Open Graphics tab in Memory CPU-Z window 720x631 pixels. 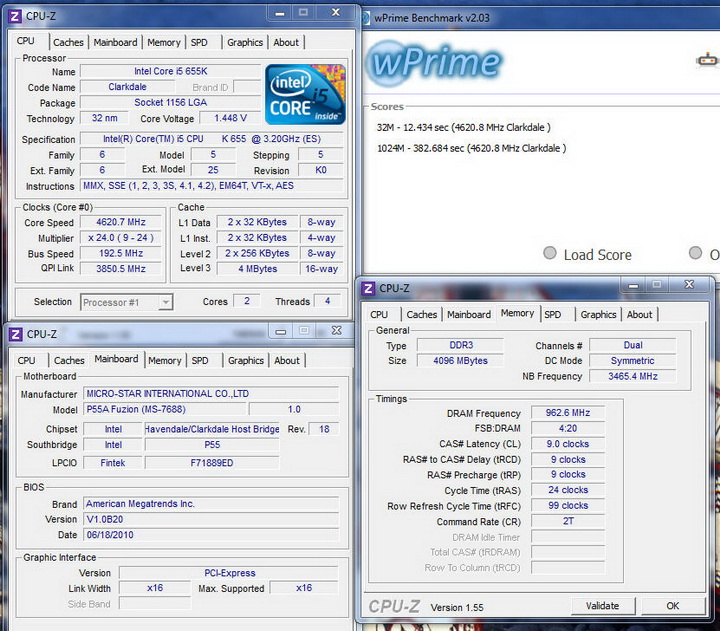click(x=598, y=315)
